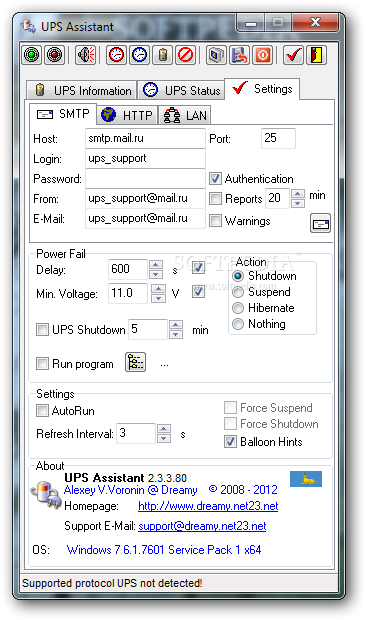The image size is (366, 620).
Task: Click the computer monitor toolbar icon
Action: tap(216, 55)
